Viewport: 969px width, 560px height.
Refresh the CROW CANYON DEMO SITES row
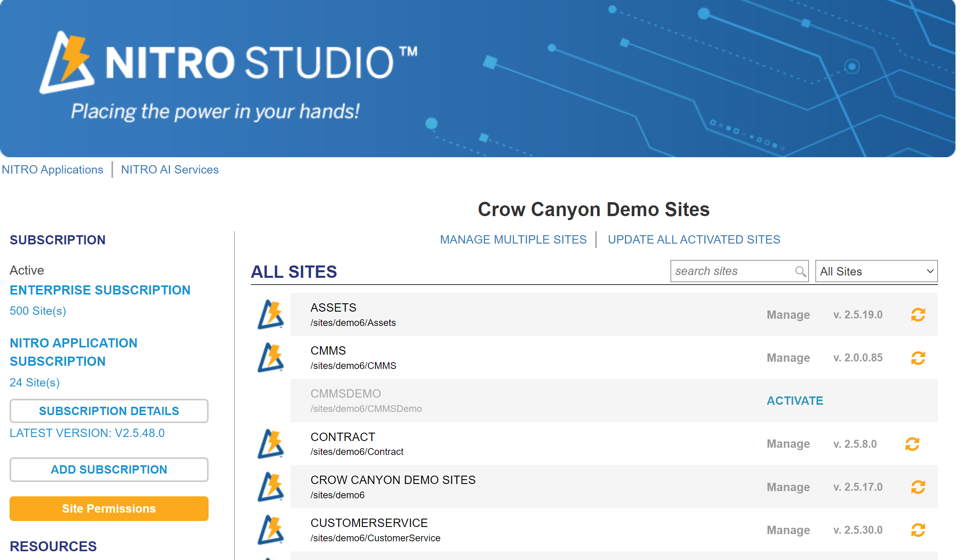coord(918,487)
